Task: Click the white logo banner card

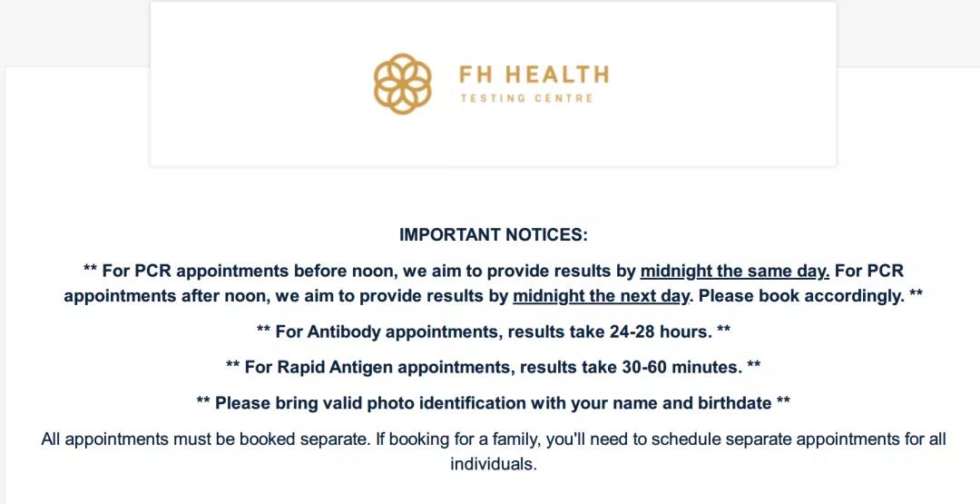Action: click(x=493, y=84)
